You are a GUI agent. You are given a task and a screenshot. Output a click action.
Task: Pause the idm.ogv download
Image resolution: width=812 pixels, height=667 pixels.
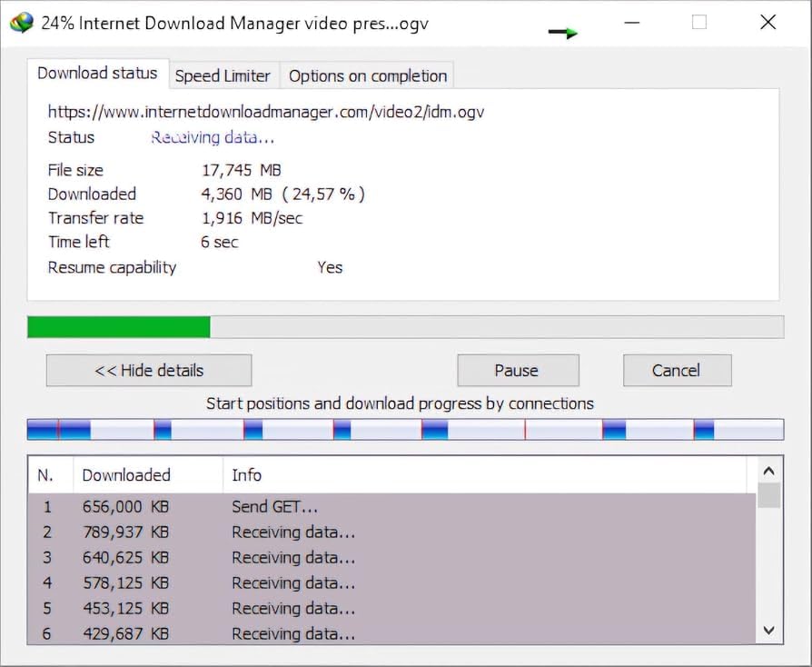coord(518,370)
